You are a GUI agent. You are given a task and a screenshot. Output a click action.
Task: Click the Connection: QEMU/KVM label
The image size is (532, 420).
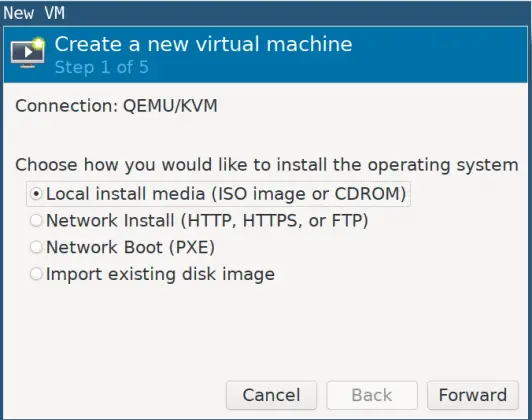click(116, 106)
